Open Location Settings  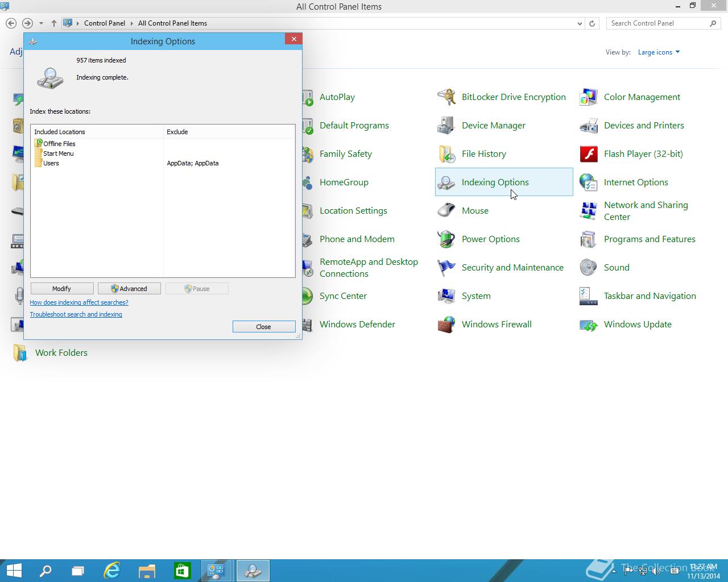[353, 211]
